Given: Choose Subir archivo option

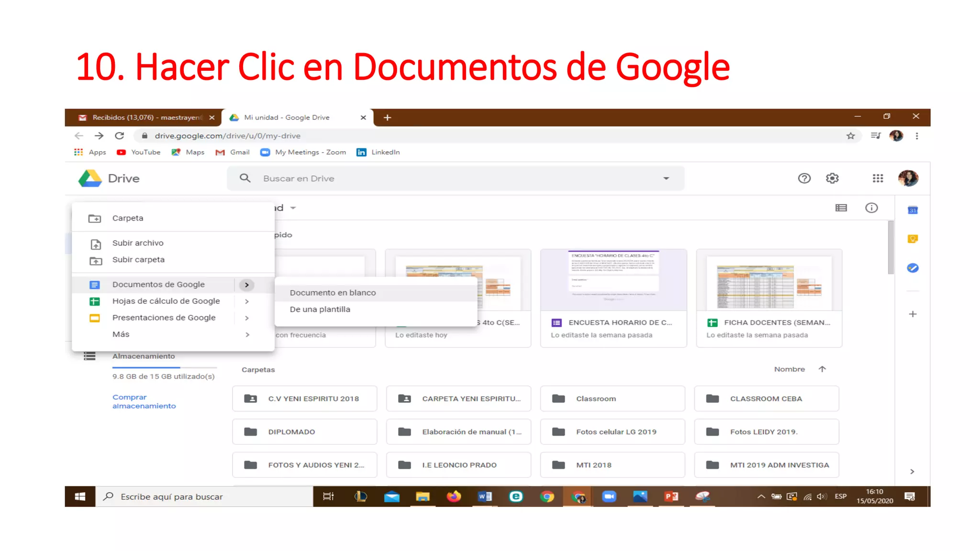Looking at the screenshot, I should tap(173, 243).
